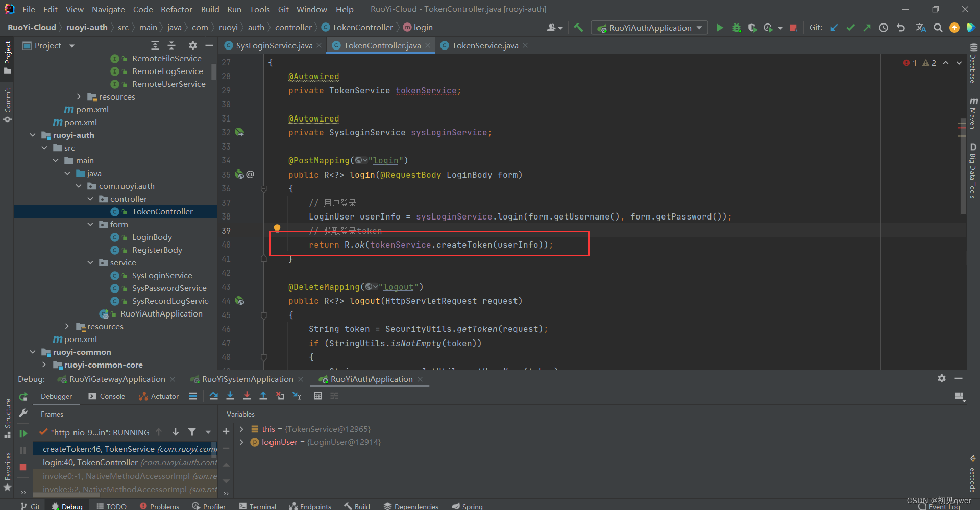Switch to RuoYiGatewayApplication debug tab
This screenshot has height=510, width=980.
[117, 379]
